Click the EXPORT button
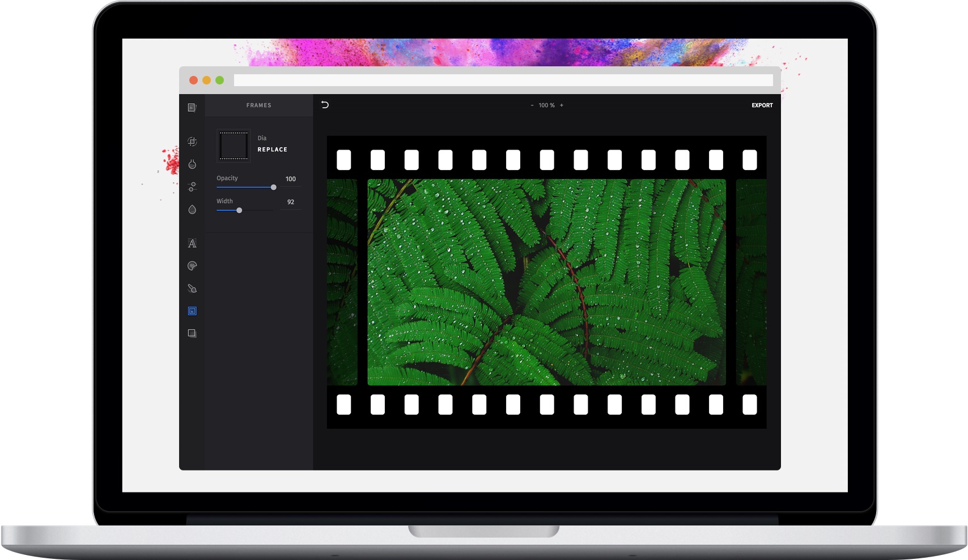 tap(762, 105)
